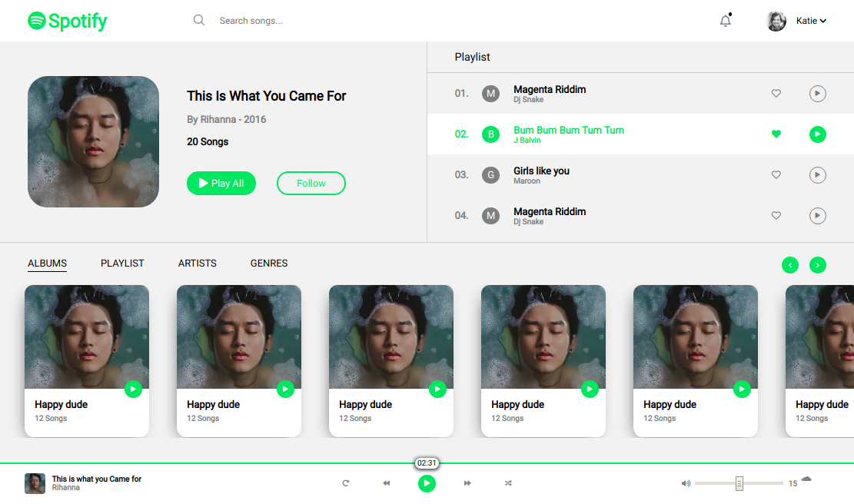Click the Play All button
Image resolution: width=854 pixels, height=504 pixels.
pos(221,184)
